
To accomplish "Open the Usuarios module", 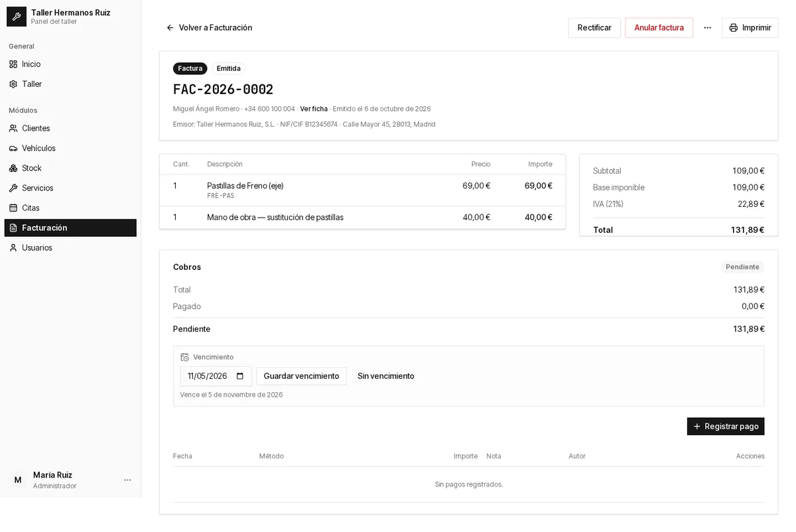I will tap(70, 248).
